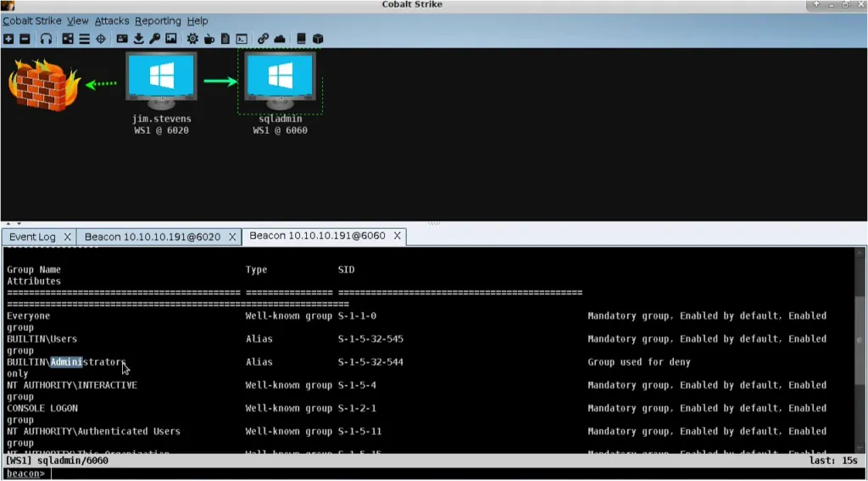Click the coffee cup Java applet icon

[x=209, y=39]
